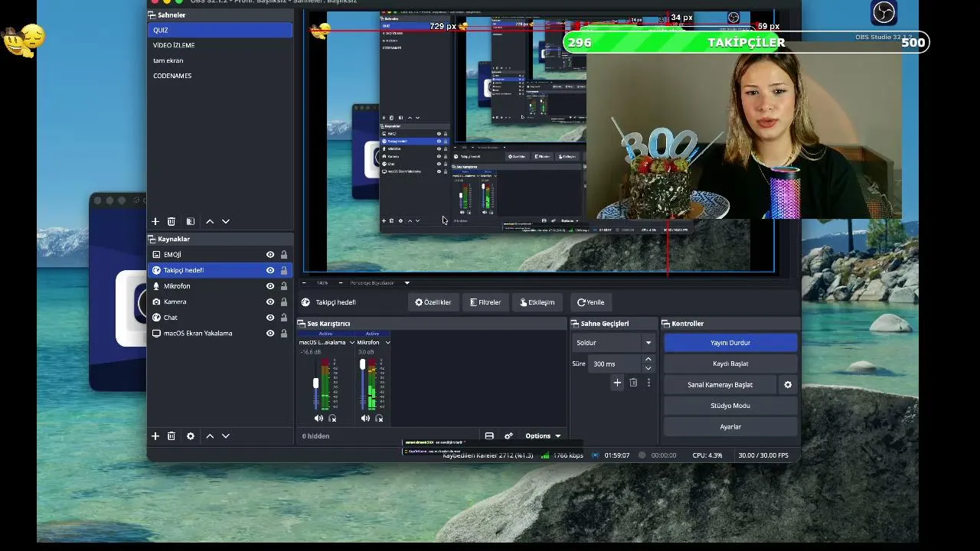Remove the scene transition with trash icon
Viewport: 980px width, 551px height.
coord(633,383)
